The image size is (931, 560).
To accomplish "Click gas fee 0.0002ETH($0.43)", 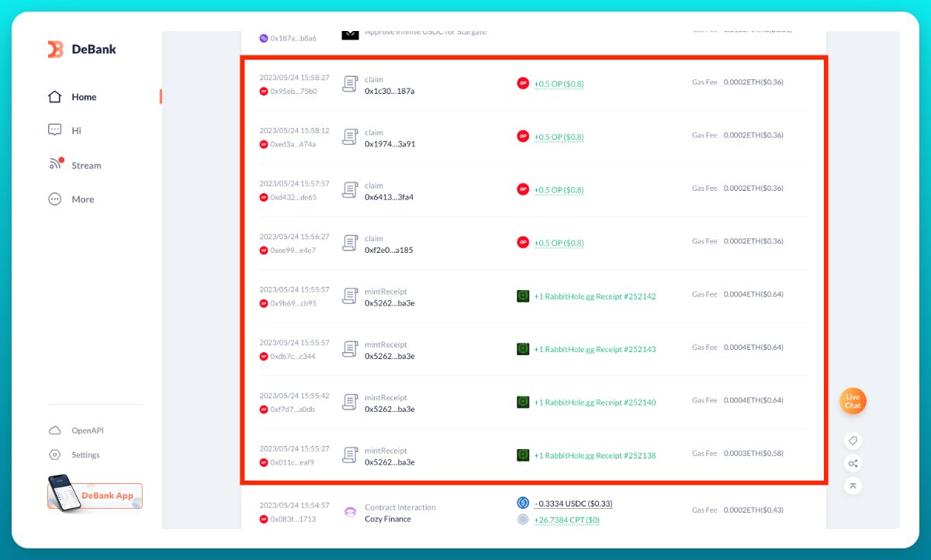I will point(753,510).
